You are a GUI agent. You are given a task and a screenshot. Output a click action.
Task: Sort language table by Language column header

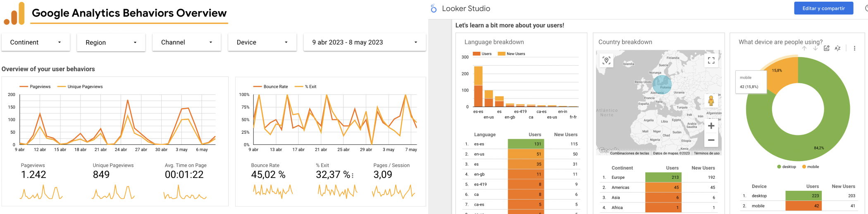[485, 135]
